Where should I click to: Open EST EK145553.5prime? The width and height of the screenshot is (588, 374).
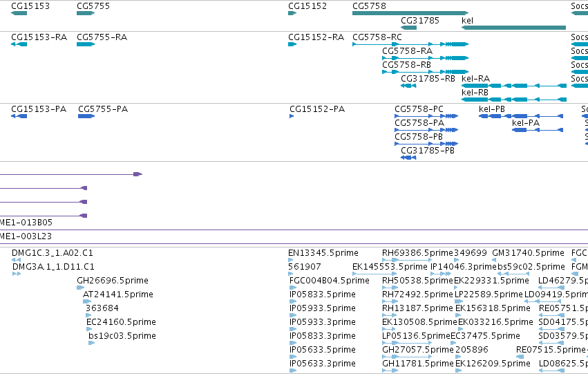[x=374, y=274]
